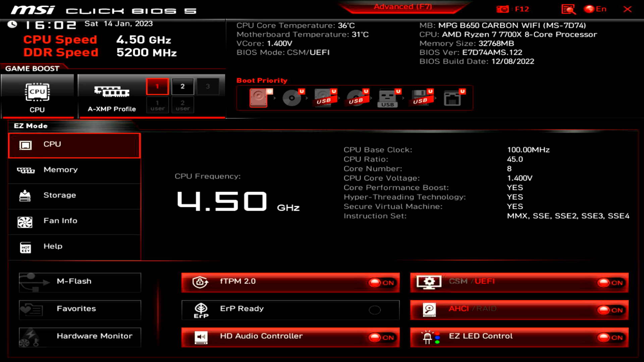Screen dimensions: 644x362
Task: Select the hard drive boot priority icon
Action: [259, 98]
